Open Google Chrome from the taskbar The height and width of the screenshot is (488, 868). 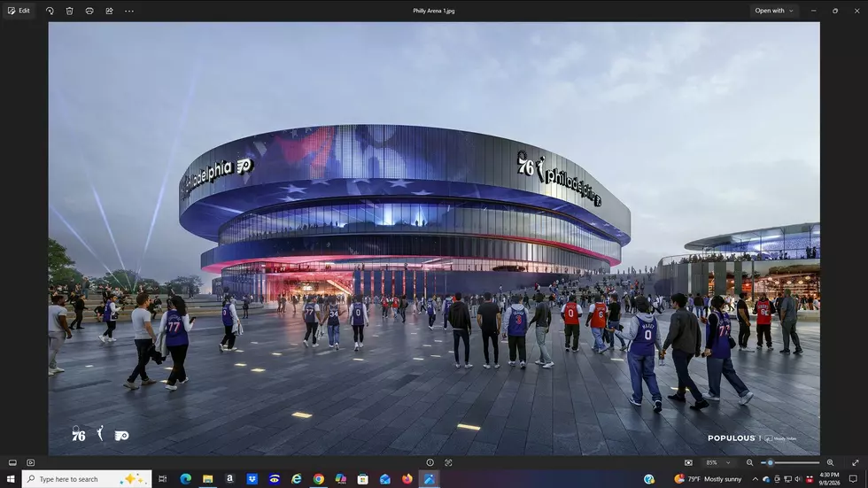[318, 478]
